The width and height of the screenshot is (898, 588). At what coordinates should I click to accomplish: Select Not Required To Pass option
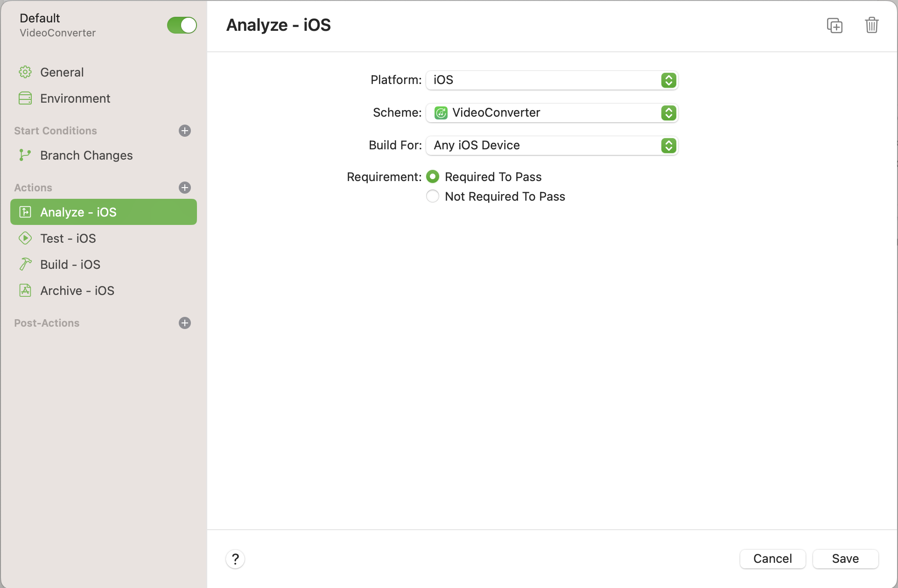pos(433,196)
